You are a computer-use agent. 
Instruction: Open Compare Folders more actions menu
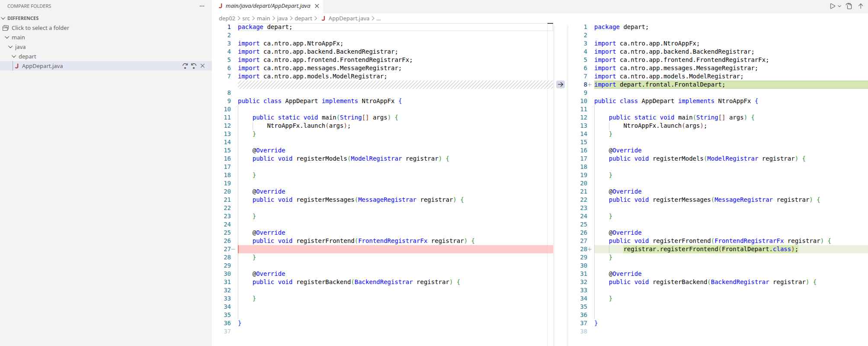pos(202,6)
